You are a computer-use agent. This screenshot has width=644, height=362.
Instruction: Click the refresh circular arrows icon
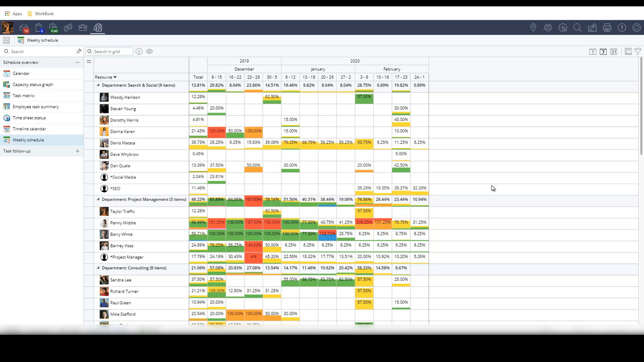(636, 28)
